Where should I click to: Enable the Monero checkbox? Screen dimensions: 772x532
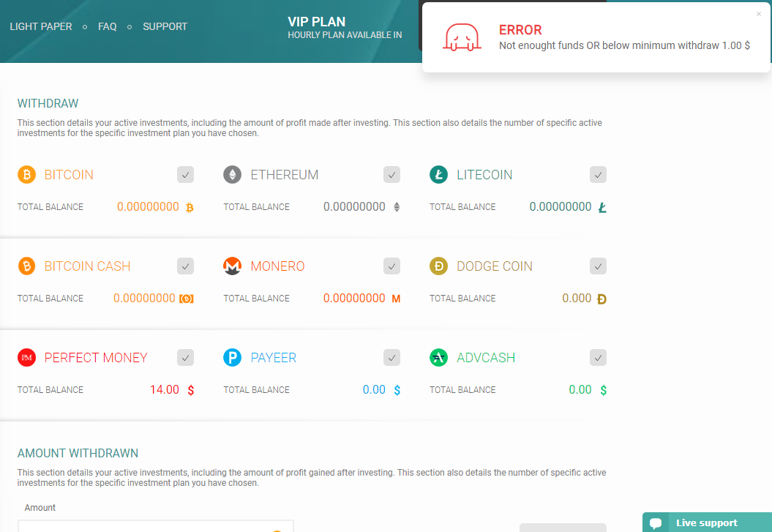pyautogui.click(x=392, y=266)
